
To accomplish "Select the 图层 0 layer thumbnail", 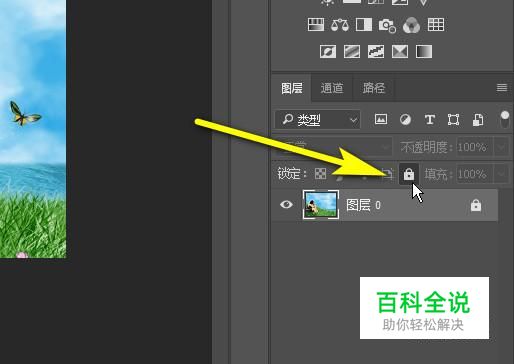I will click(321, 205).
